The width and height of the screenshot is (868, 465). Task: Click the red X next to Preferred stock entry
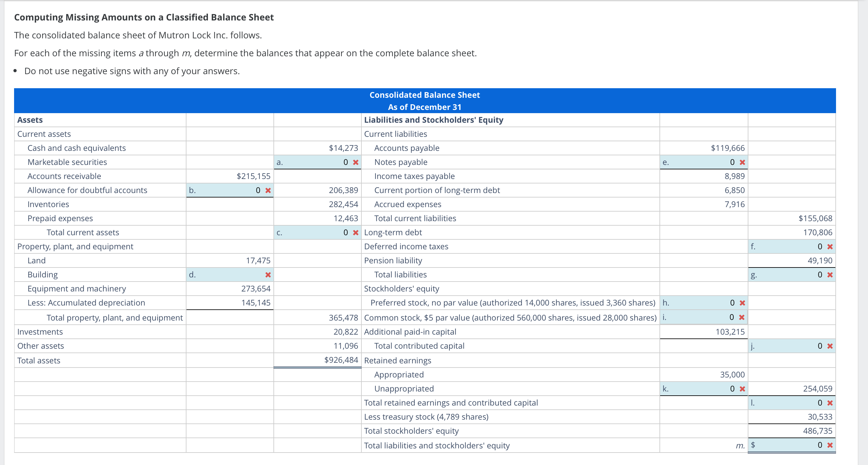[x=742, y=302]
